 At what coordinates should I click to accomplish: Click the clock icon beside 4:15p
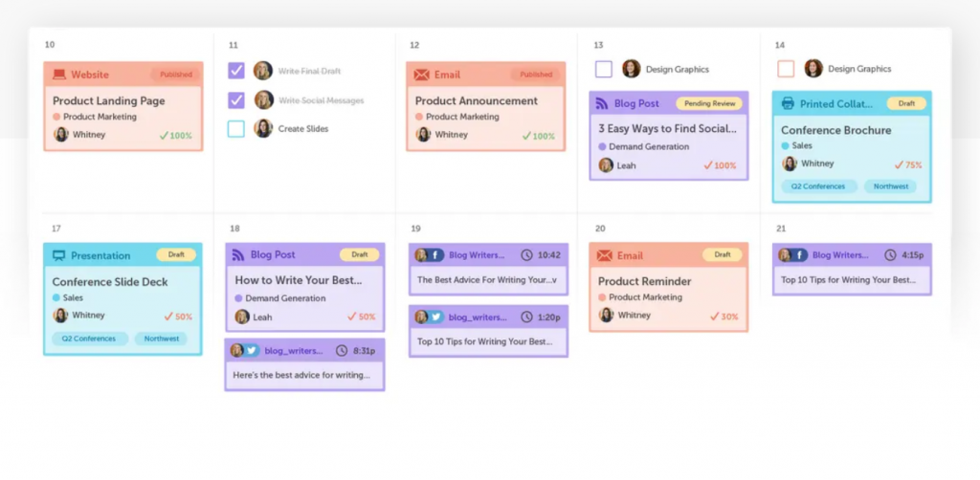tap(890, 254)
